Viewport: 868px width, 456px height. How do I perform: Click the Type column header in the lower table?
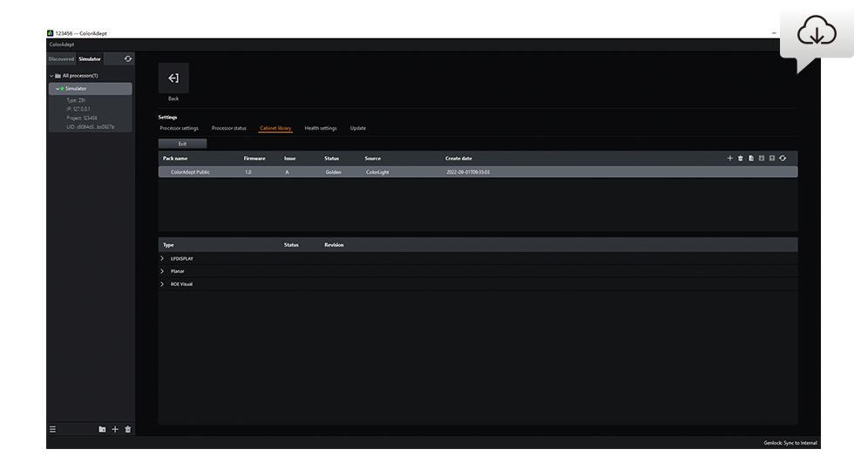(x=168, y=245)
